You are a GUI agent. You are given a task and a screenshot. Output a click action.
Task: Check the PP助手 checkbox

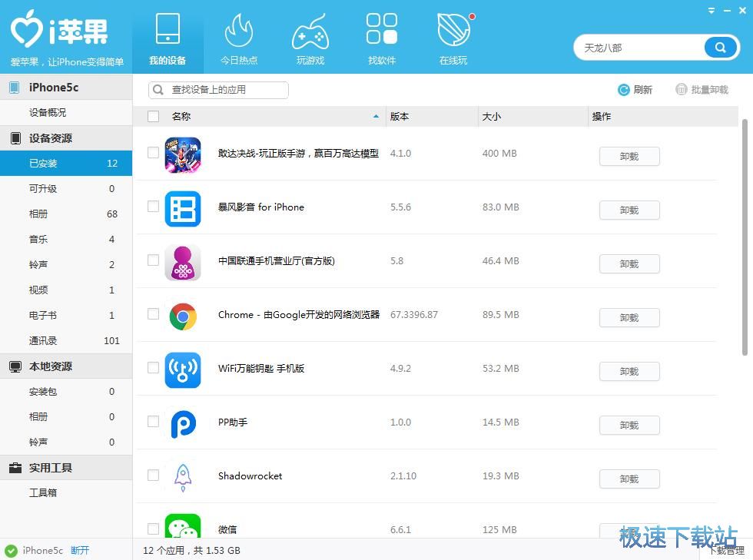[x=153, y=422]
